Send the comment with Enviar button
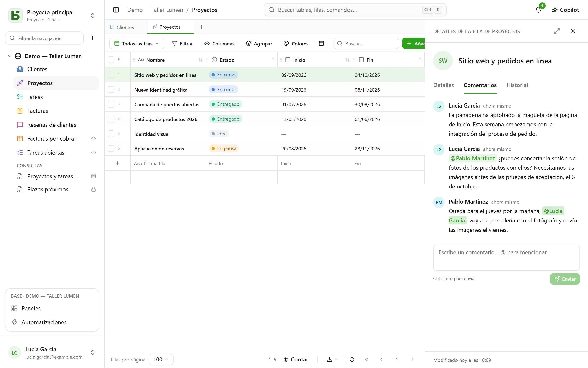Image resolution: width=588 pixels, height=368 pixels. point(565,279)
